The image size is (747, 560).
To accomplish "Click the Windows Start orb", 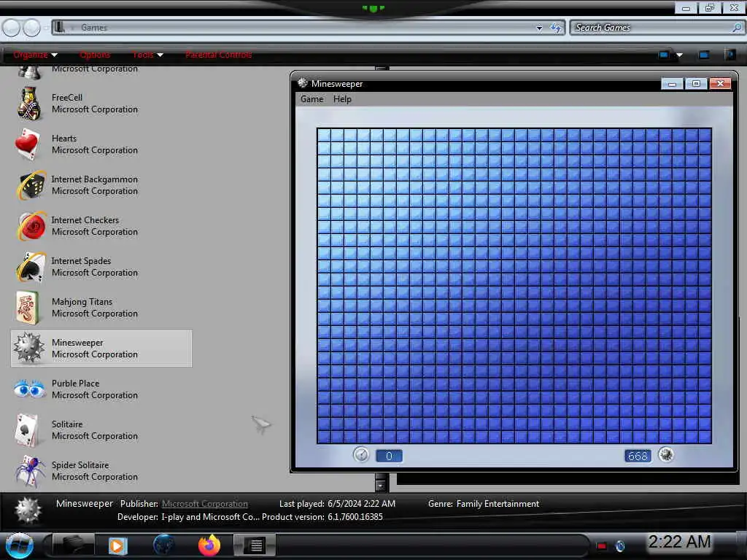I will (x=19, y=545).
